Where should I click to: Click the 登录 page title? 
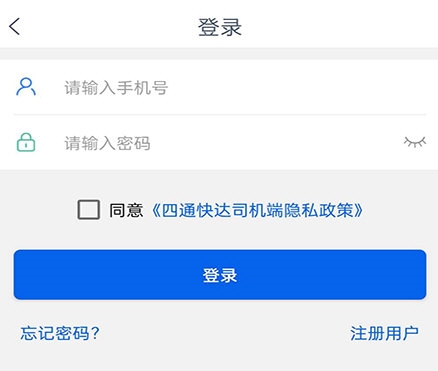220,27
